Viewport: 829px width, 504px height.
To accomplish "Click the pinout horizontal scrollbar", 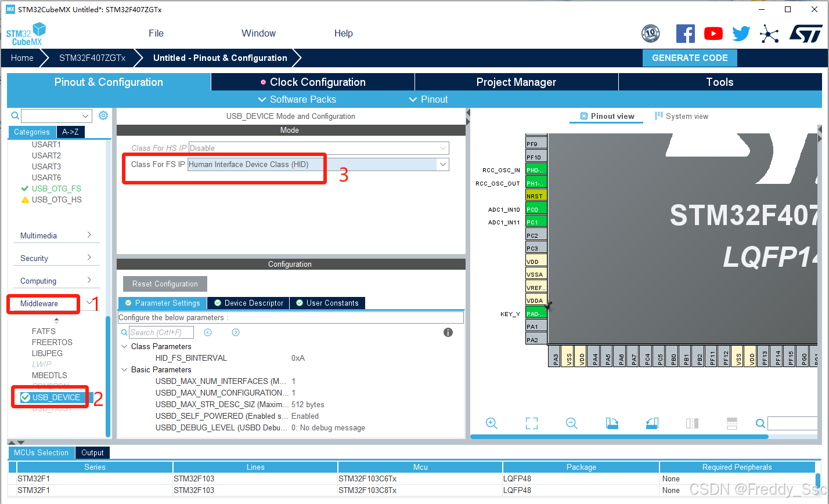I will (x=619, y=437).
